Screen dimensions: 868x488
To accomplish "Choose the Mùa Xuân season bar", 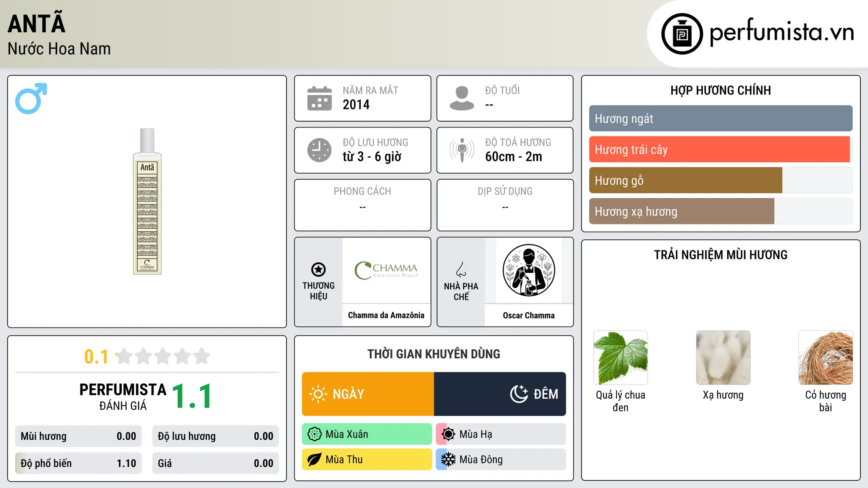I will tap(367, 434).
